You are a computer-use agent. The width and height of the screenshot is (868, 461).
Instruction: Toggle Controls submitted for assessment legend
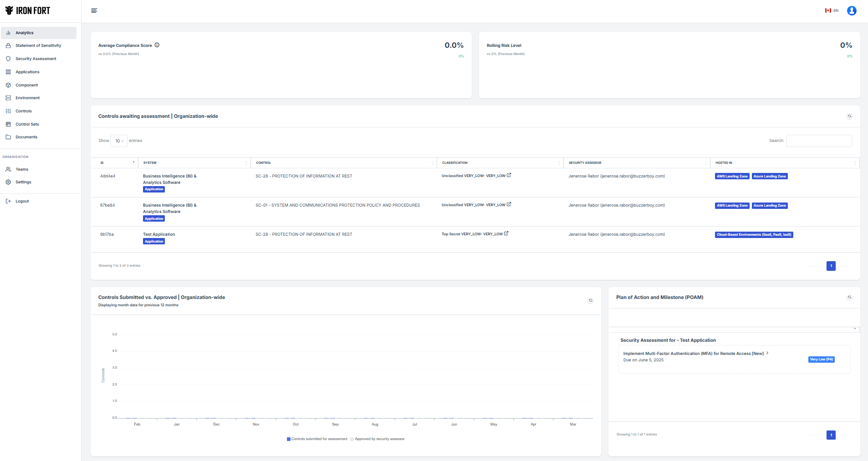click(x=317, y=439)
